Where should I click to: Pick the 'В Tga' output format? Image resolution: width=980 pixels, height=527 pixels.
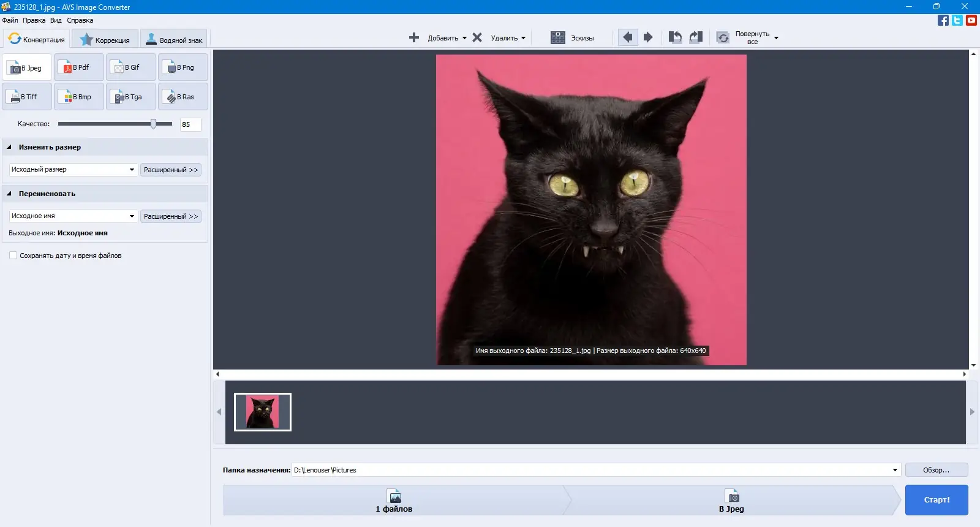(x=131, y=97)
